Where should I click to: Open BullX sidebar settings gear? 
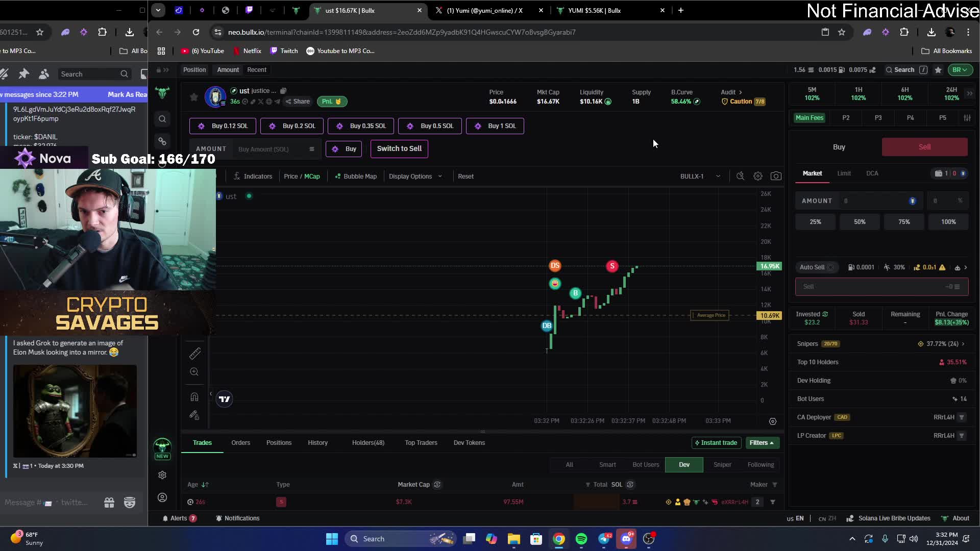[x=162, y=475]
